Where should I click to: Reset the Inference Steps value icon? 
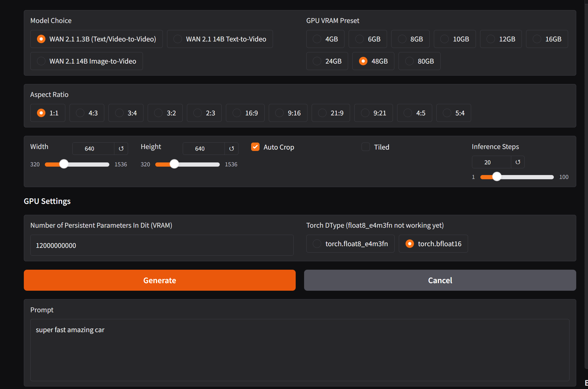click(518, 162)
